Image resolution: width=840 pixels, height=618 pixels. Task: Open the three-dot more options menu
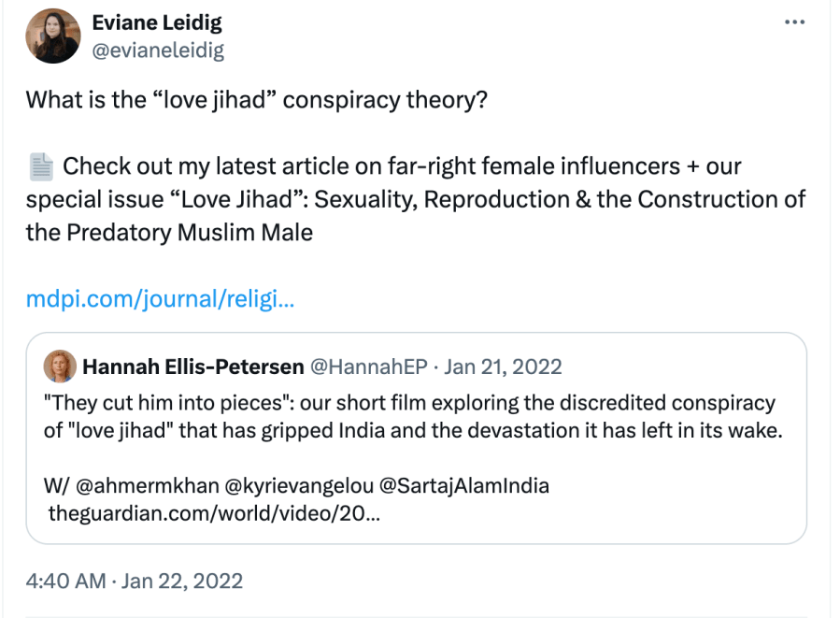[x=794, y=22]
